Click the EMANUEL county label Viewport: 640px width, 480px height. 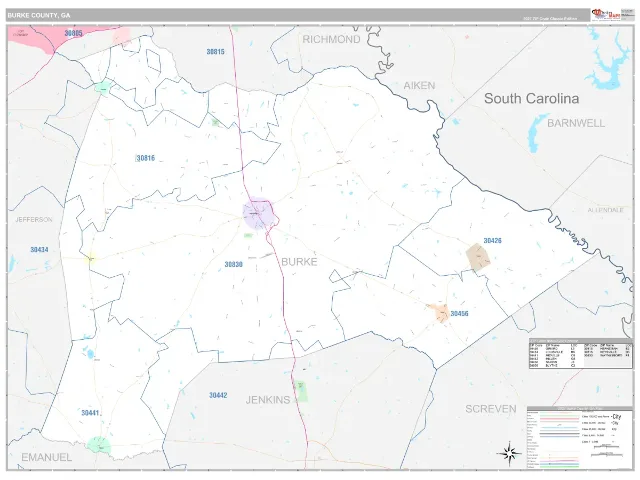tap(47, 458)
